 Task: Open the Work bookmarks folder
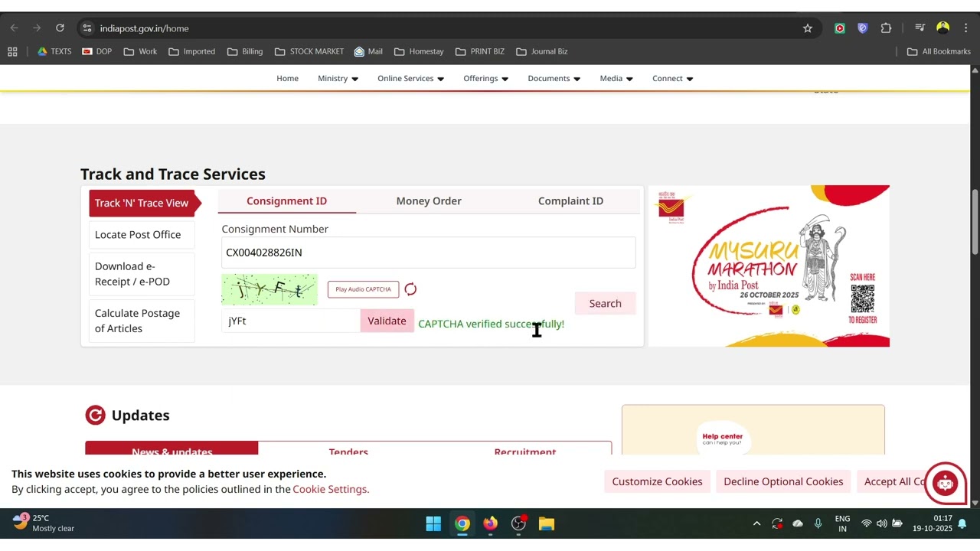point(140,51)
